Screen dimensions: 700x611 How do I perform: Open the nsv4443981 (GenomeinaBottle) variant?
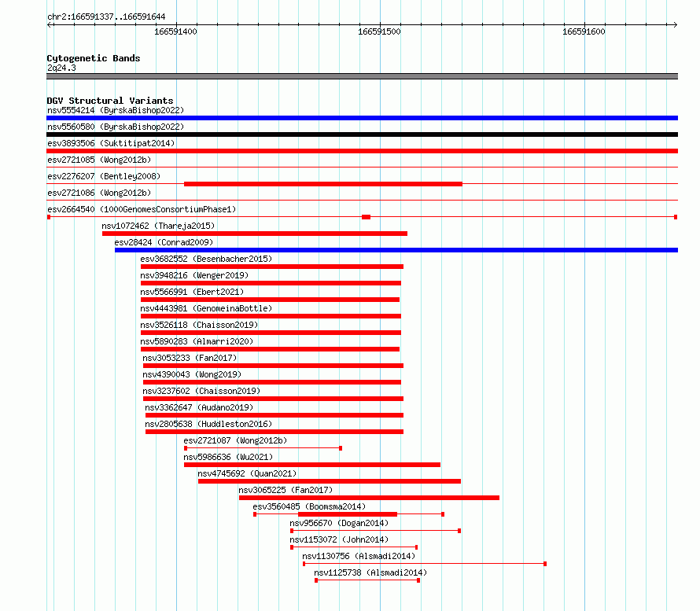[x=206, y=308]
